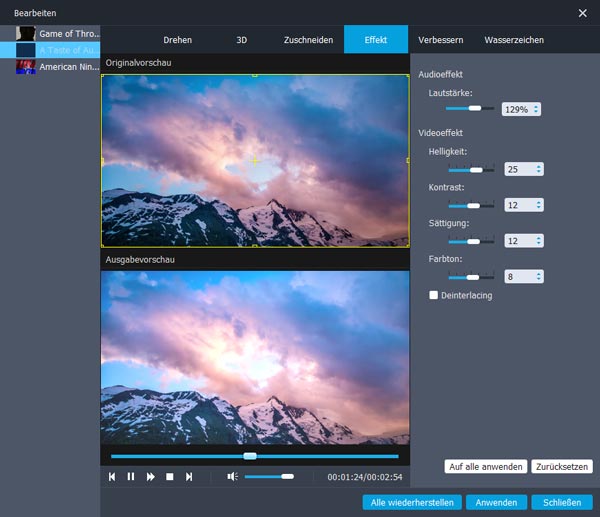The image size is (600, 517).
Task: Click the Auf alle anwenden button
Action: pyautogui.click(x=485, y=467)
